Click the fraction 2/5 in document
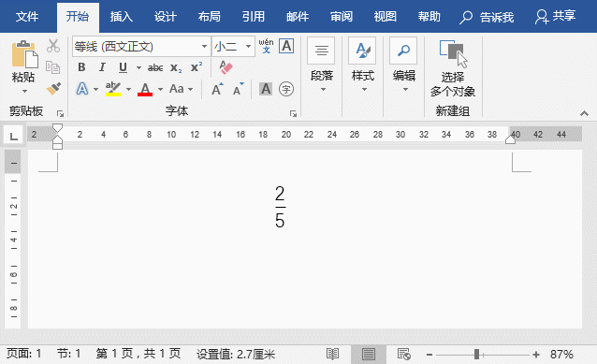Screen dimensions: 597x364 click(x=280, y=207)
